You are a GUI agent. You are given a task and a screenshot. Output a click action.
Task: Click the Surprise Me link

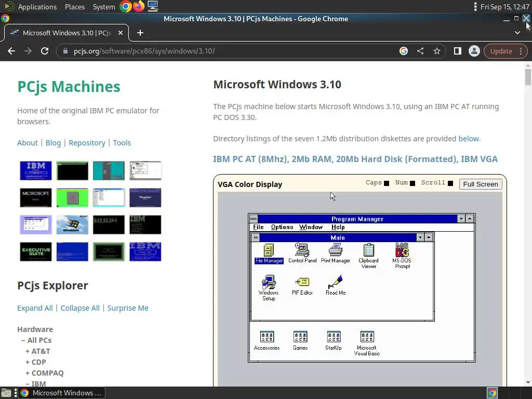click(128, 308)
